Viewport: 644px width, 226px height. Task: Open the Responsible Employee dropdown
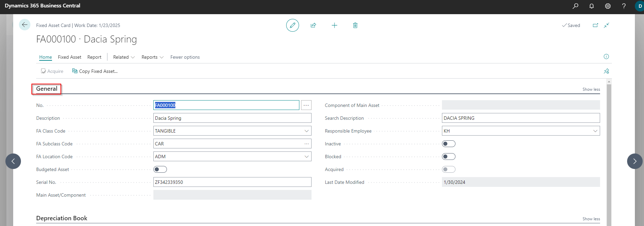click(595, 131)
